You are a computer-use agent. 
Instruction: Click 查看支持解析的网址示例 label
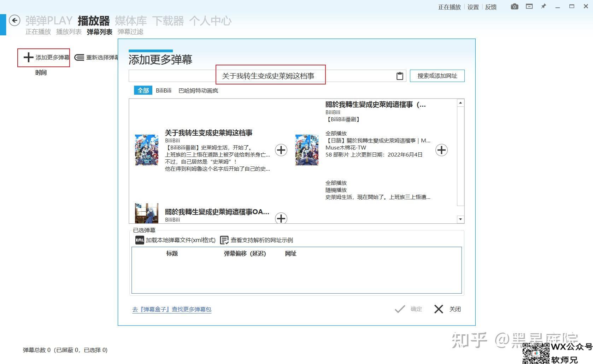pyautogui.click(x=262, y=240)
